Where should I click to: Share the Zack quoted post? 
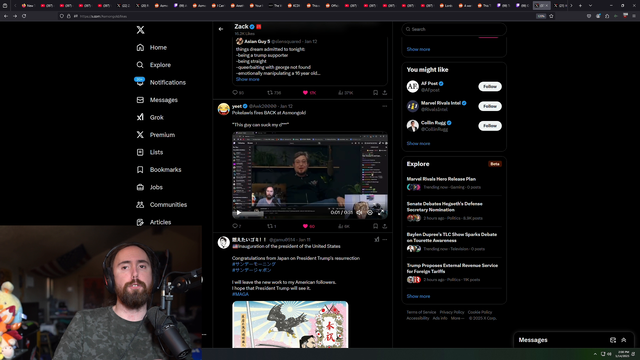tap(384, 93)
